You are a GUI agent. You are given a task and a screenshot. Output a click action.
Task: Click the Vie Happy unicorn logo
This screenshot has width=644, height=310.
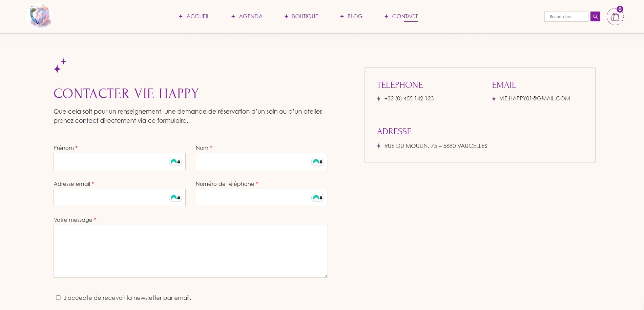pos(39,16)
